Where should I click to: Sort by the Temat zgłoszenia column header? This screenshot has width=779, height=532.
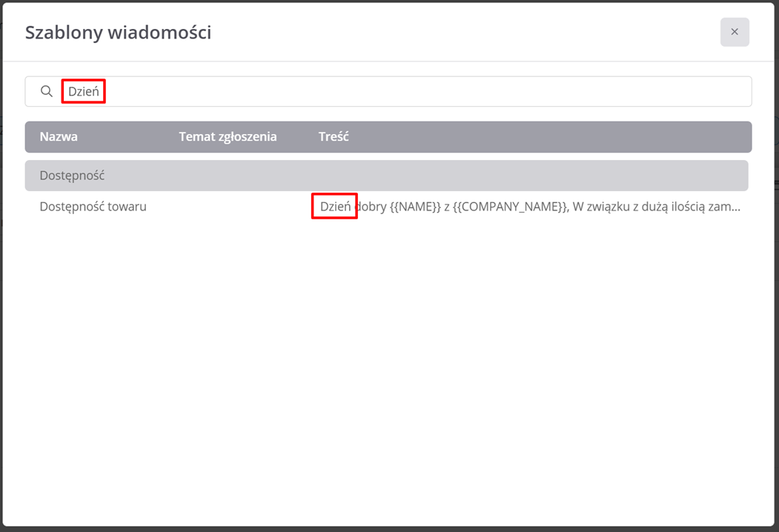pyautogui.click(x=228, y=136)
